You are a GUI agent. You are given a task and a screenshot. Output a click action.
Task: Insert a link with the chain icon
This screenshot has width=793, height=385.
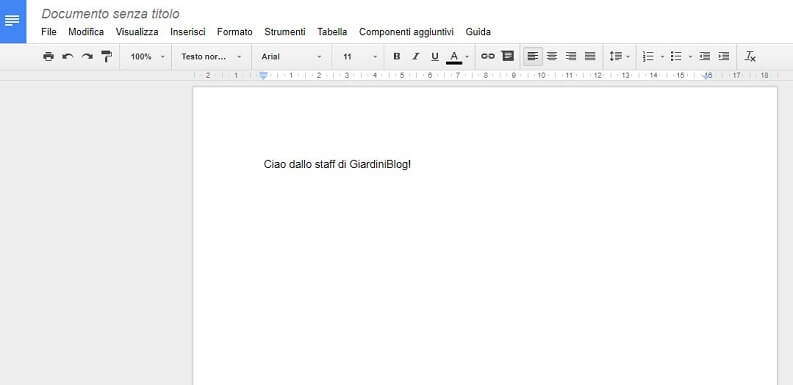[x=488, y=57]
